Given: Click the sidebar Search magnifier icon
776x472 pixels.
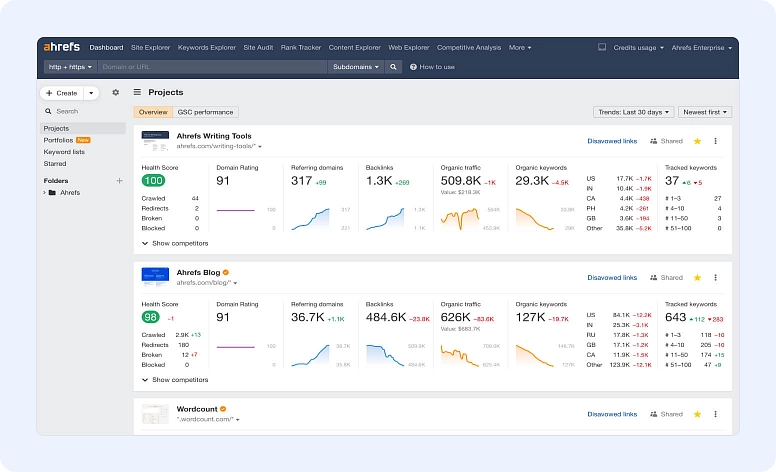Looking at the screenshot, I should click(48, 111).
